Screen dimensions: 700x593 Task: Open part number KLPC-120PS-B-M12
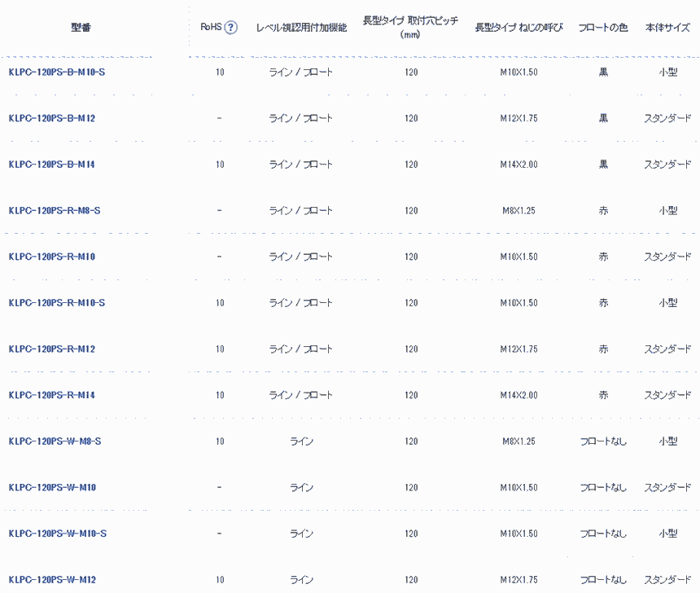52,119
